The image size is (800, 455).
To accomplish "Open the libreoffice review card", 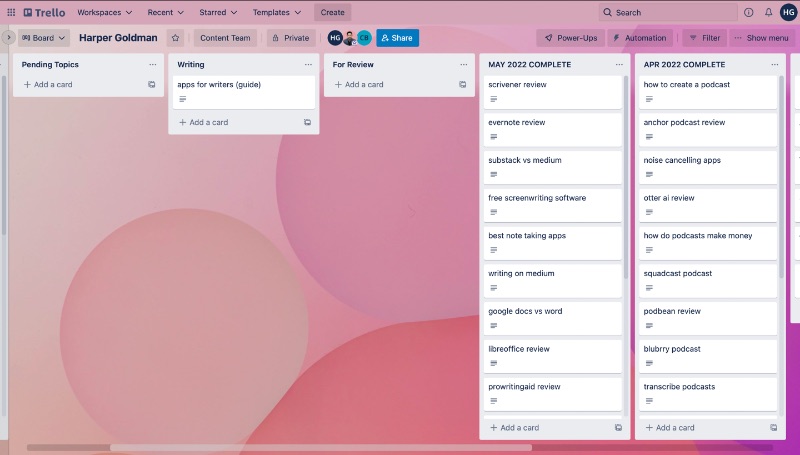I will (553, 357).
